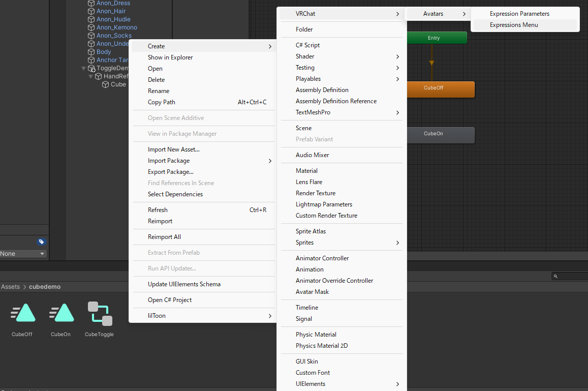Click Export Package... in the context menu
Image resolution: width=588 pixels, height=391 pixels.
pyautogui.click(x=204, y=172)
